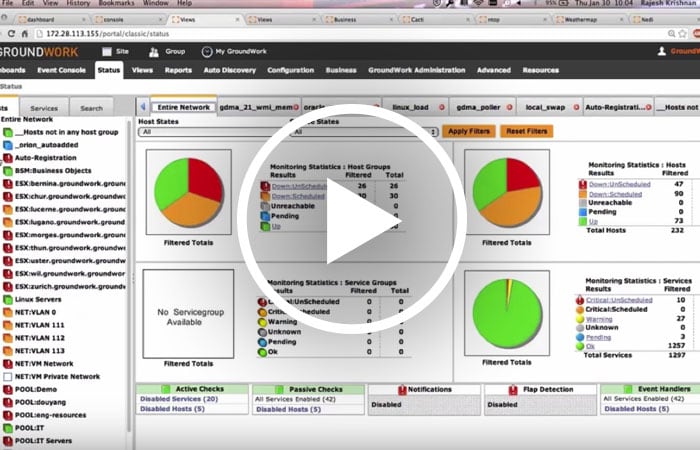Click Active Checks green icon
700x450 pixels.
(166, 389)
